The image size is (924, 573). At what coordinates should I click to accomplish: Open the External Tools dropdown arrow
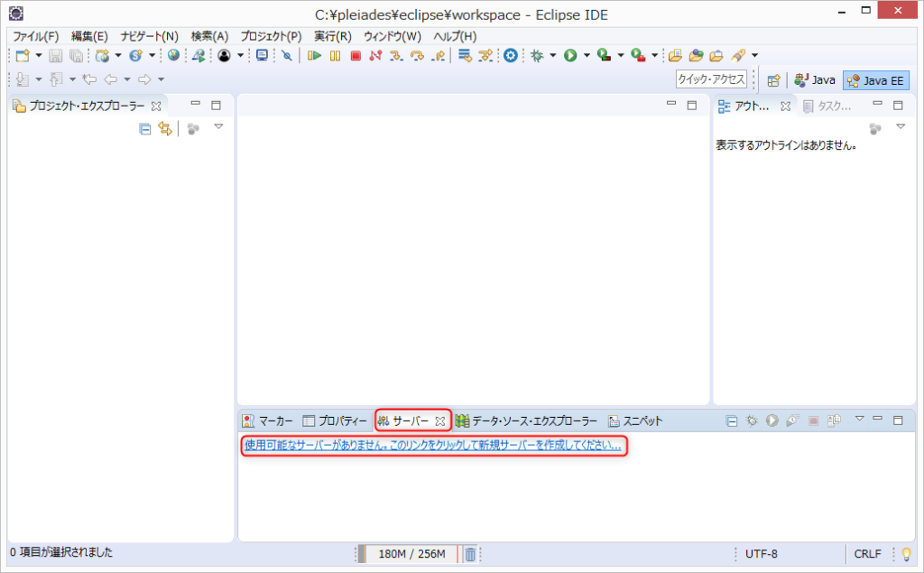pos(654,55)
